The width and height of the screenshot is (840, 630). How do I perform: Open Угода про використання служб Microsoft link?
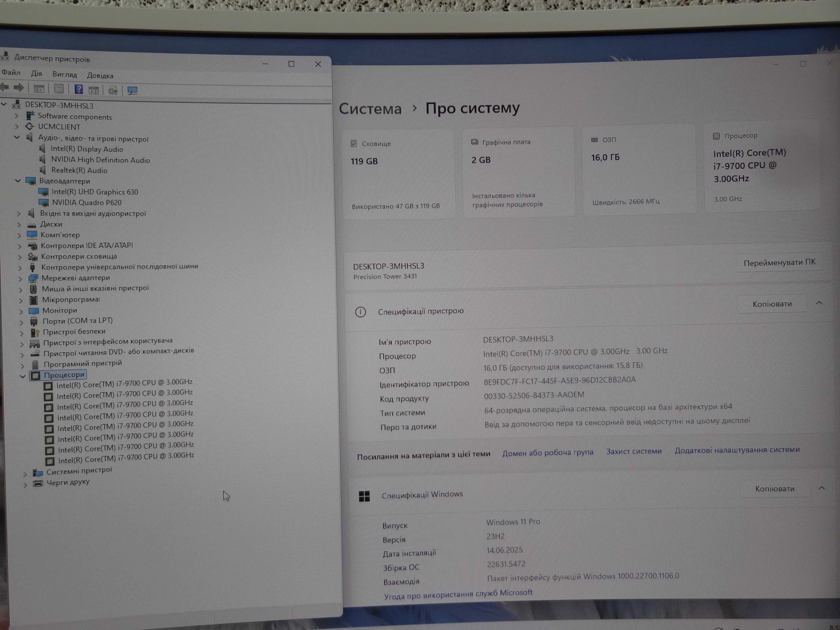point(458,594)
